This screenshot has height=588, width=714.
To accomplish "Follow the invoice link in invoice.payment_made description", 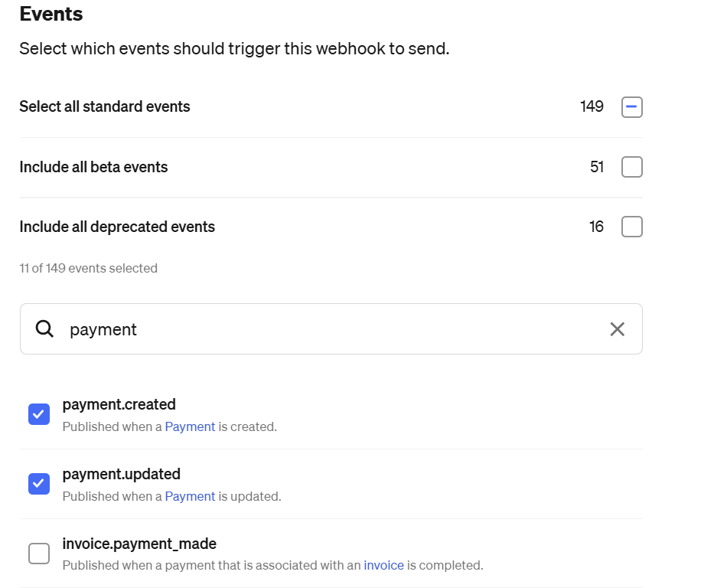I will [x=383, y=566].
